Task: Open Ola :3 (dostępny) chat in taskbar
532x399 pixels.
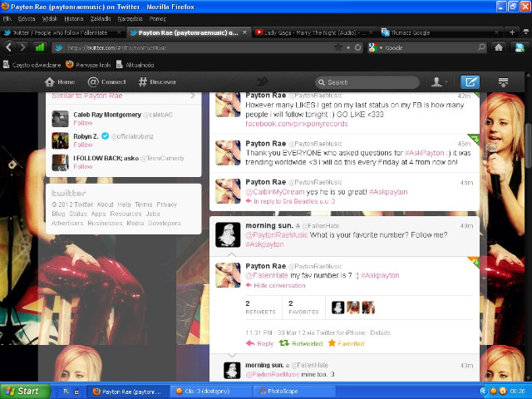Action: 211,392
